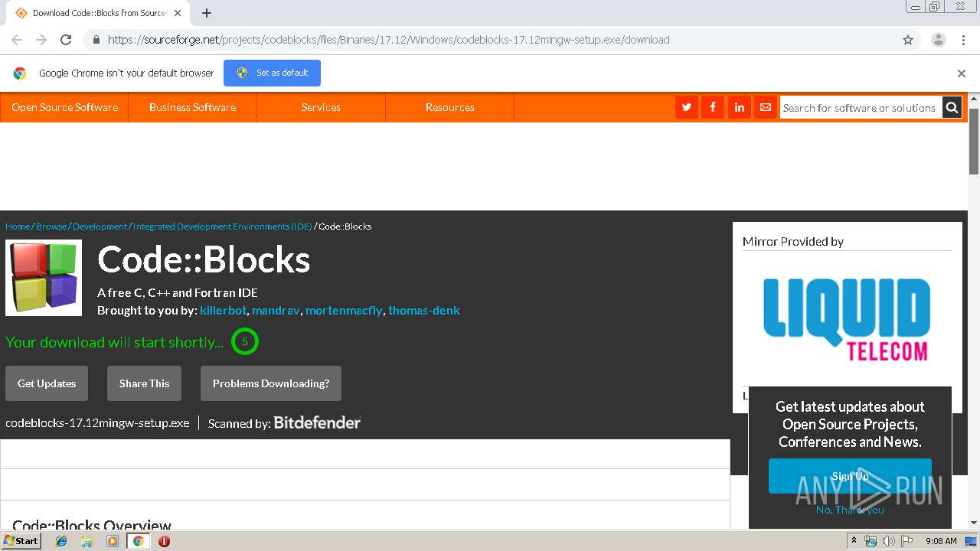Click the volume tray icon
This screenshot has width=980, height=551.
pyautogui.click(x=889, y=541)
